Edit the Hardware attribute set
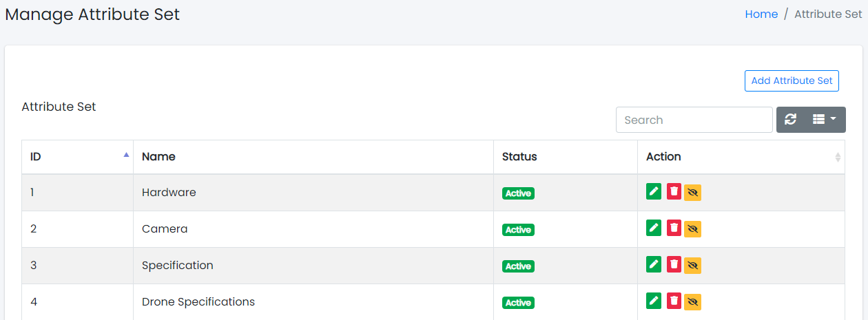Image resolution: width=868 pixels, height=320 pixels. (x=654, y=191)
